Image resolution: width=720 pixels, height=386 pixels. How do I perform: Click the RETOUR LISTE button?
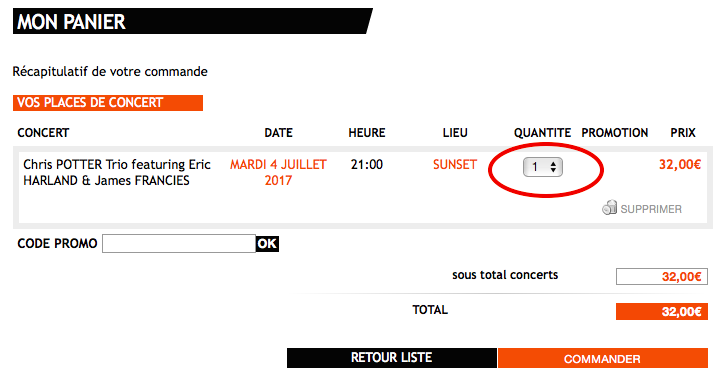[x=392, y=358]
